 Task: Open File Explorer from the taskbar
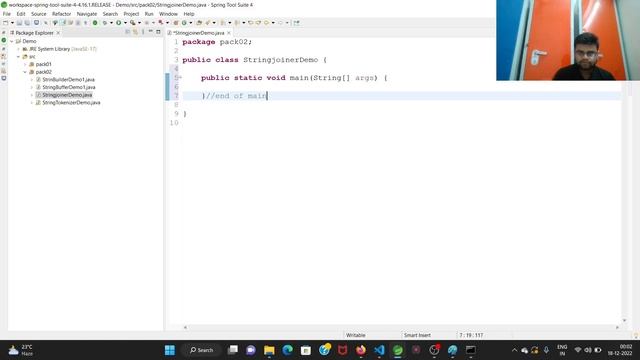click(x=269, y=350)
